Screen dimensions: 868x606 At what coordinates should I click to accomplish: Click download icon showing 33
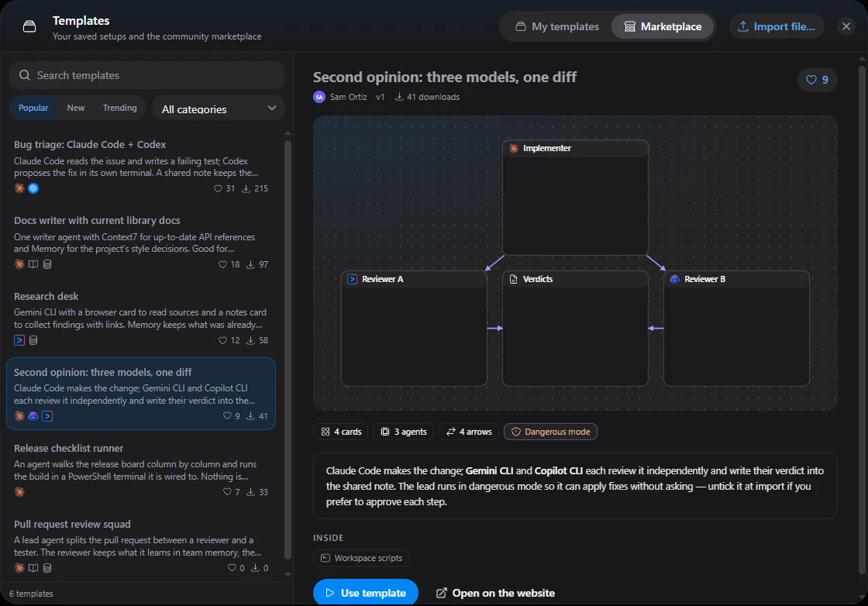(x=250, y=492)
